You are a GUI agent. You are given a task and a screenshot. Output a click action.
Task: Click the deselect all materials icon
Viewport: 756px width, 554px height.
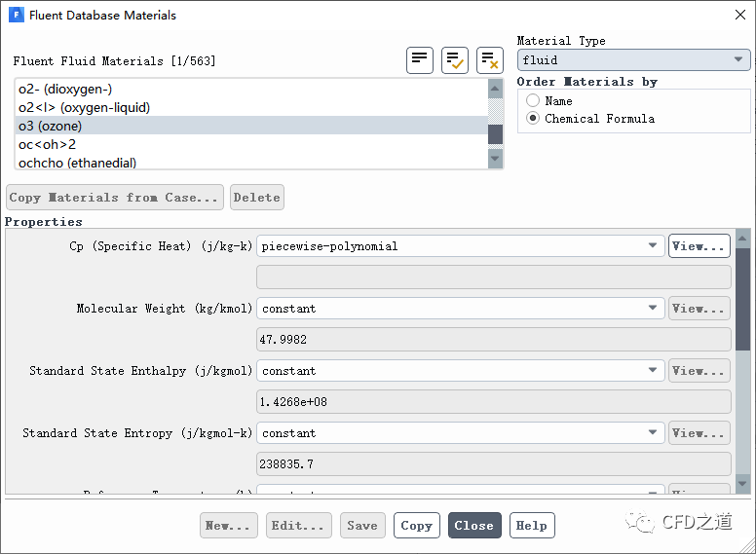[490, 59]
